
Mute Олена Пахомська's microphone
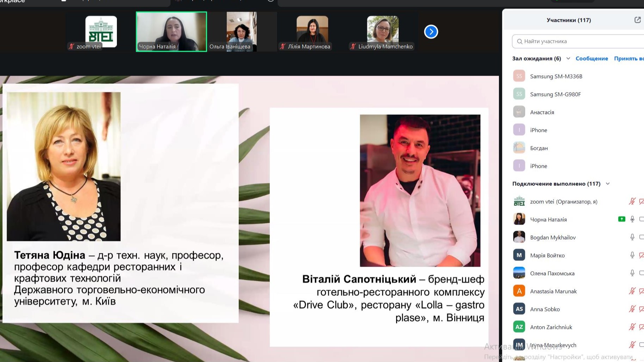pyautogui.click(x=632, y=273)
